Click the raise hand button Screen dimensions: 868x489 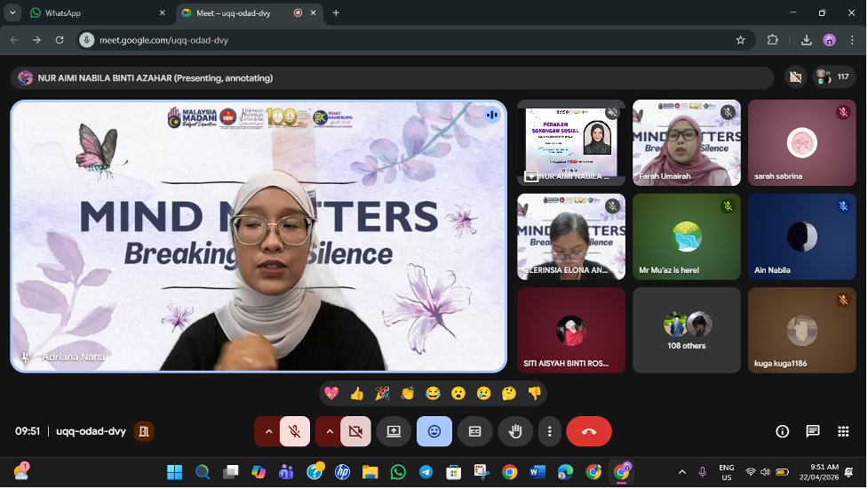(515, 431)
